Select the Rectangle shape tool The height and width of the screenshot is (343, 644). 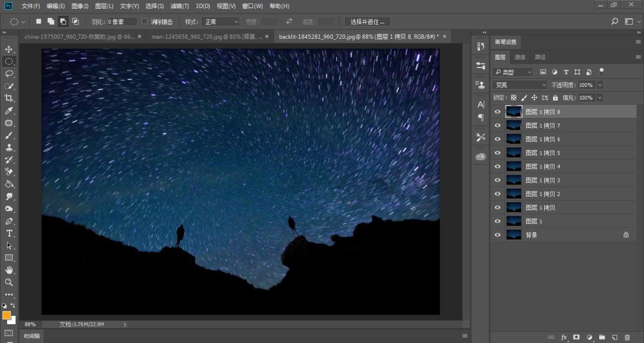coord(9,258)
